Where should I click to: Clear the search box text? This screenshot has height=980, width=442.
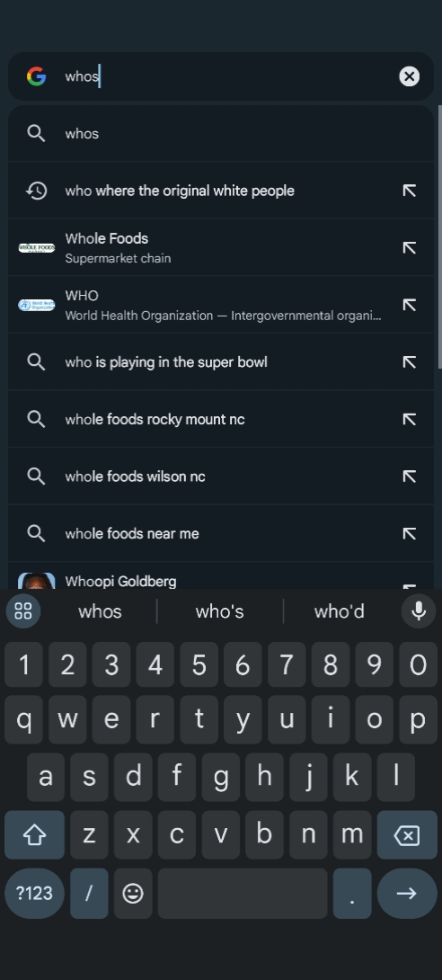point(409,76)
